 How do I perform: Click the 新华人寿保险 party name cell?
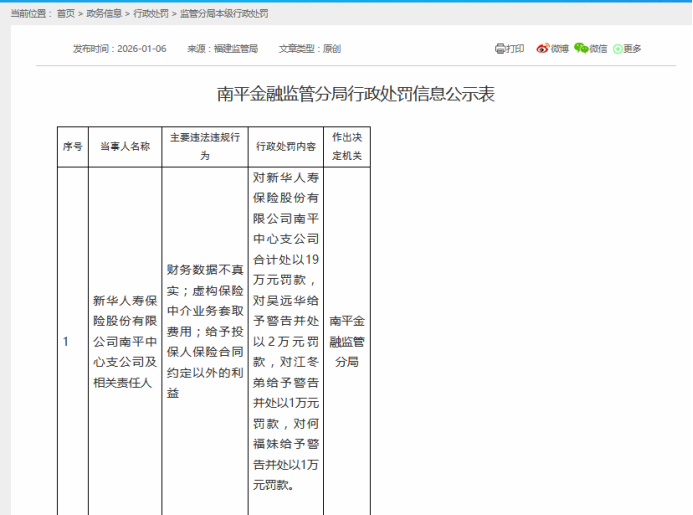[125, 341]
